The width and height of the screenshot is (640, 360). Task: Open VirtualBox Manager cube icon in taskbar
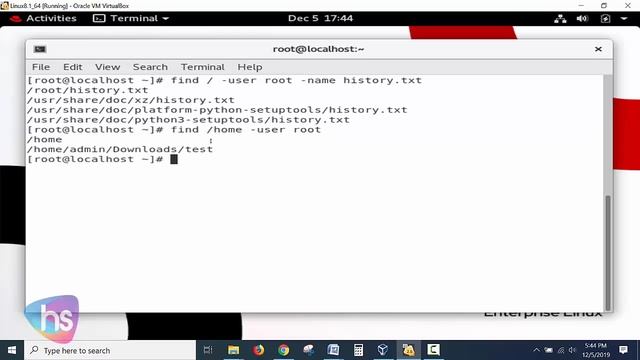383,350
